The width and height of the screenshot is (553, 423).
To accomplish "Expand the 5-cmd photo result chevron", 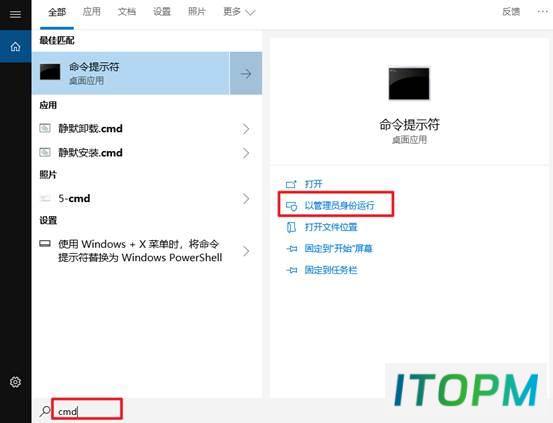I will 246,199.
